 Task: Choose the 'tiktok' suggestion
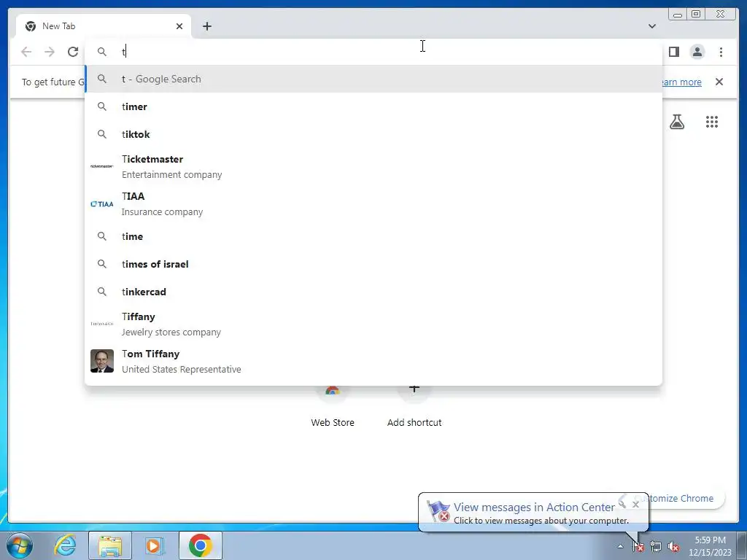(x=373, y=134)
